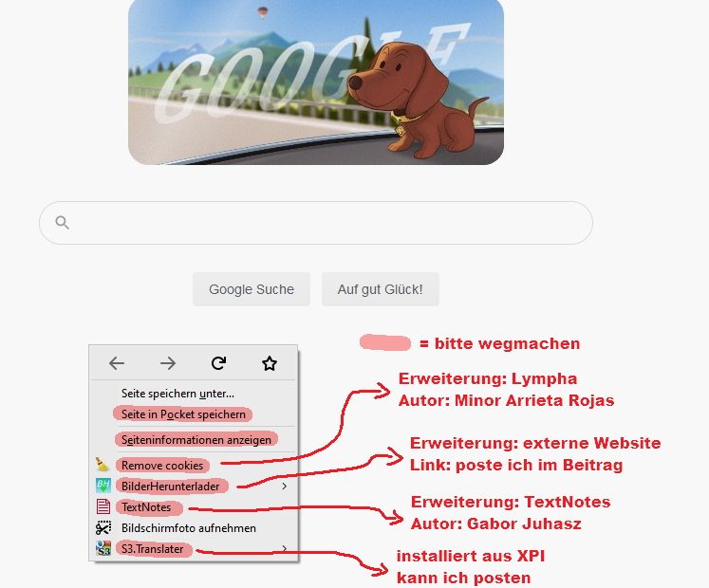
Task: Focus the Google search input field
Action: 316,223
